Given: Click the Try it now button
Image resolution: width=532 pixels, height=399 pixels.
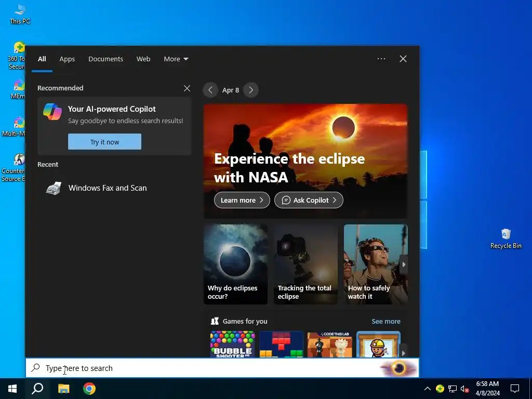Looking at the screenshot, I should (104, 141).
